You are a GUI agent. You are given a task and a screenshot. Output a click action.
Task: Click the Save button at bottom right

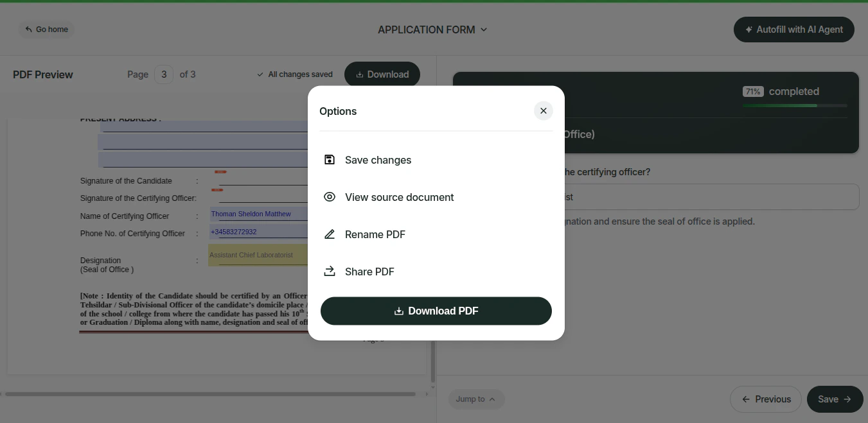coord(834,399)
